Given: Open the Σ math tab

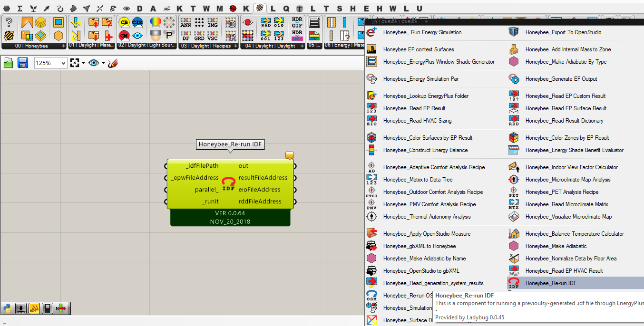Looking at the screenshot, I should click(x=20, y=9).
